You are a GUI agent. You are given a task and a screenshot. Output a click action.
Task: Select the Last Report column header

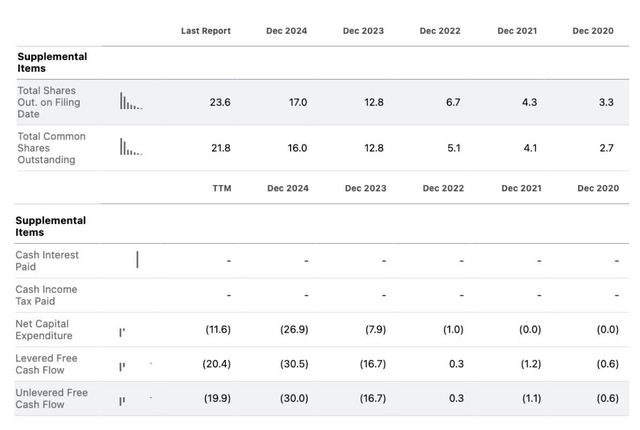coord(205,31)
